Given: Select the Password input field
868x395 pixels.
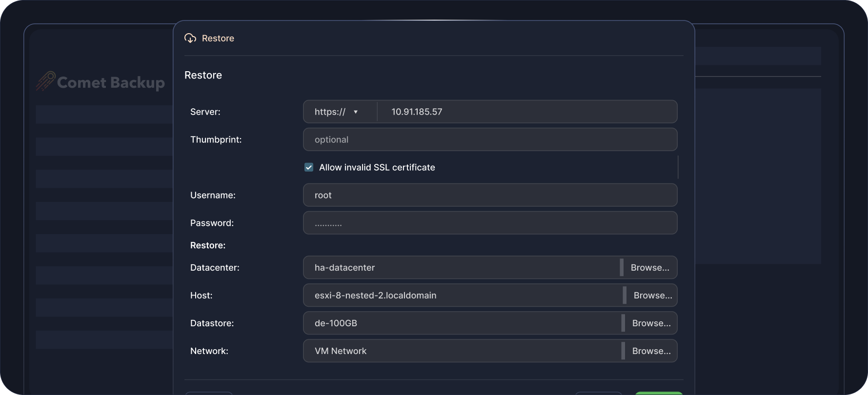Looking at the screenshot, I should (490, 223).
